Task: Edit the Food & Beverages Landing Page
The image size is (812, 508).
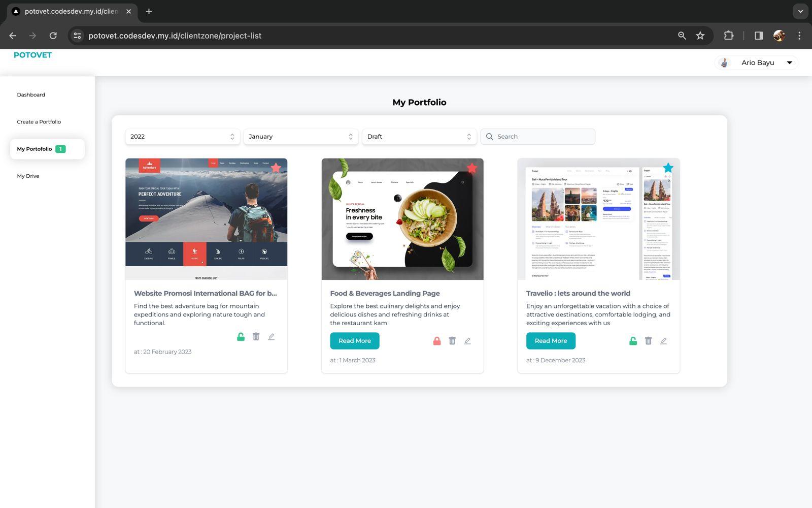Action: point(467,341)
